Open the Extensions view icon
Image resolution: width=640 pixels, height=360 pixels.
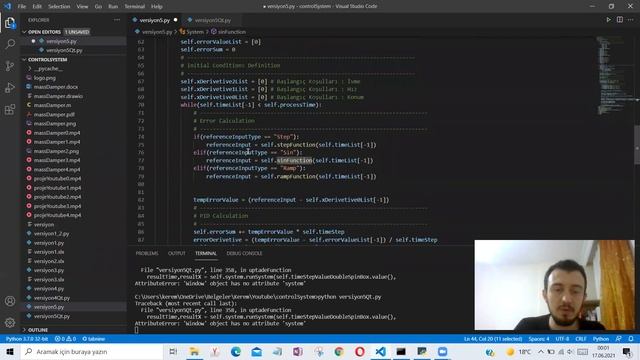(10, 109)
